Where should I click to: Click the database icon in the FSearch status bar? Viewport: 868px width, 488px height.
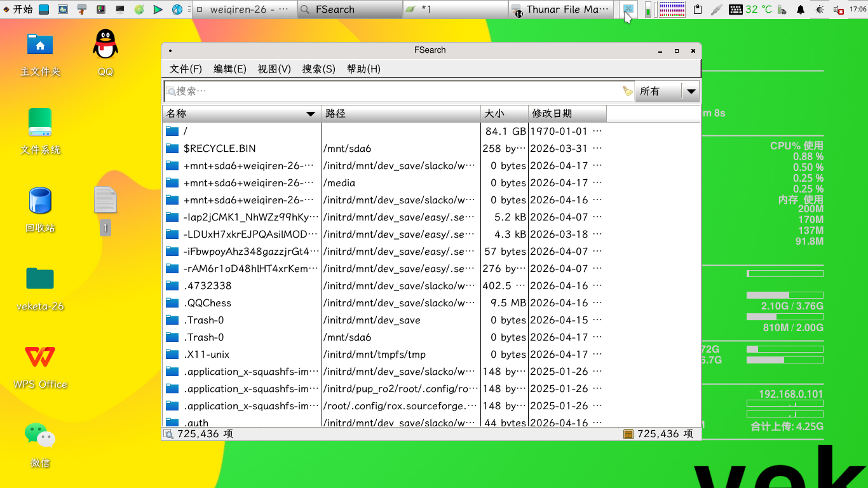click(628, 434)
